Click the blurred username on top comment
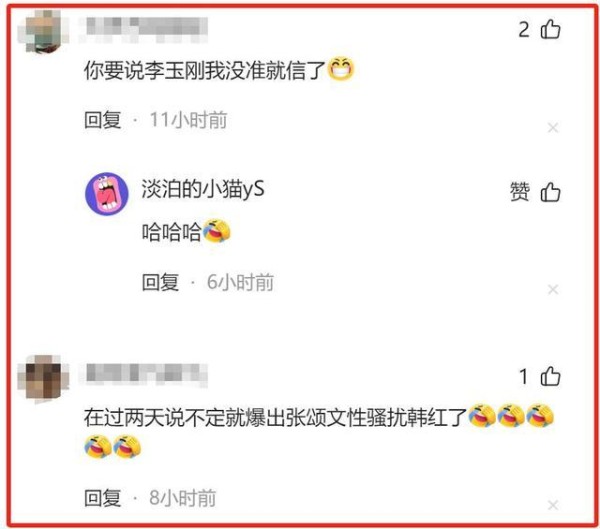600x529 pixels. (144, 29)
